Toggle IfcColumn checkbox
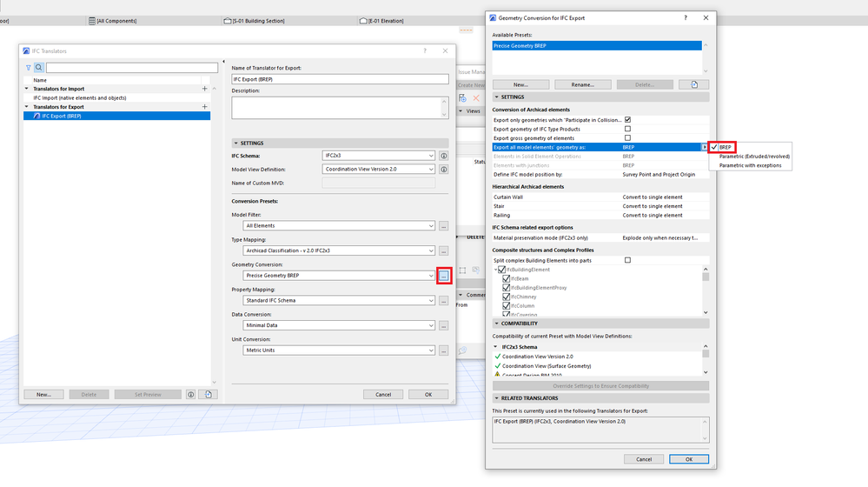This screenshot has height=487, width=868. (x=506, y=306)
